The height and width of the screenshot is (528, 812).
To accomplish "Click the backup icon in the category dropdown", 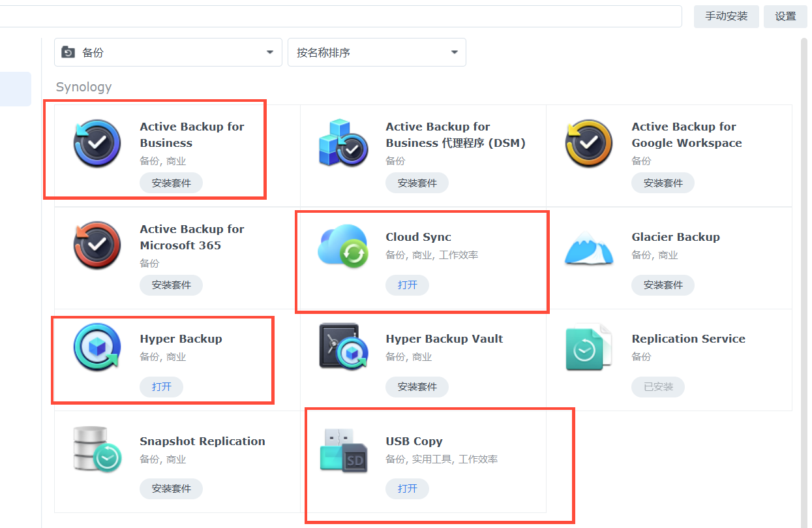I will coord(68,52).
